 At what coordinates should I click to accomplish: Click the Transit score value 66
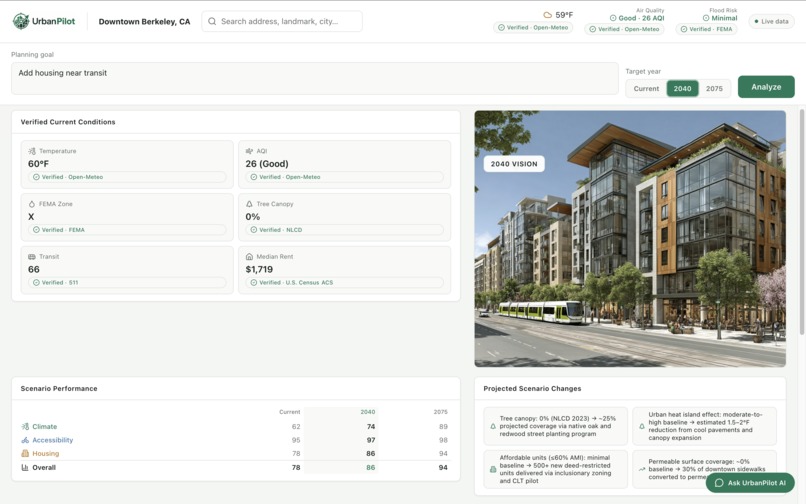34,269
